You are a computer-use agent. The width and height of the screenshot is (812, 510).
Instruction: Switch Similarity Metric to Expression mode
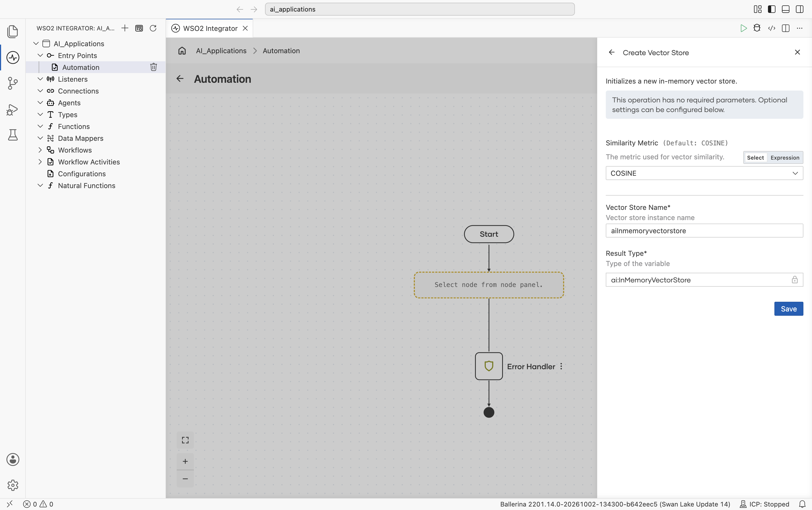tap(785, 157)
